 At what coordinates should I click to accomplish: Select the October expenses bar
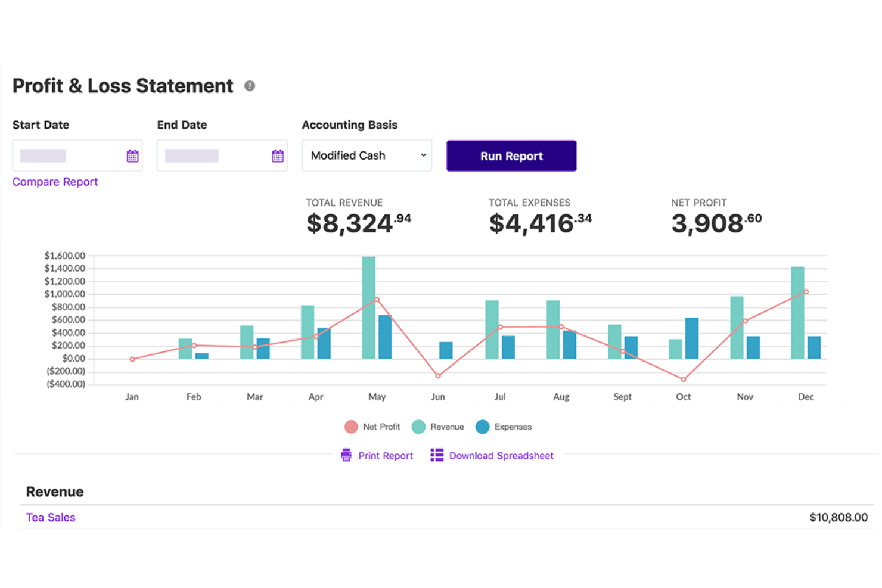(x=691, y=338)
